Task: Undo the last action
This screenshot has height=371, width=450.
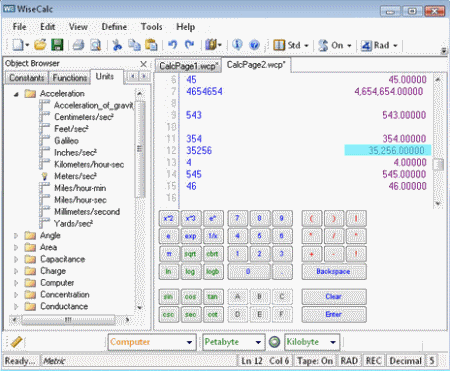Action: pos(172,45)
